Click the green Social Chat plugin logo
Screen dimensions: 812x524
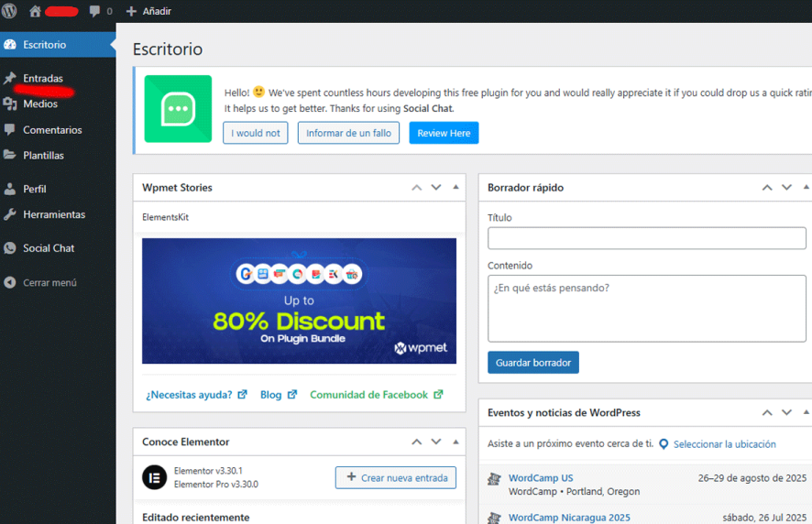[178, 109]
